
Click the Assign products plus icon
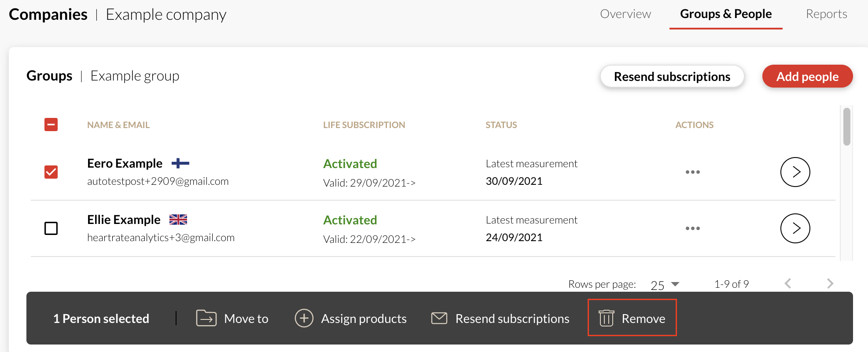pyautogui.click(x=304, y=318)
